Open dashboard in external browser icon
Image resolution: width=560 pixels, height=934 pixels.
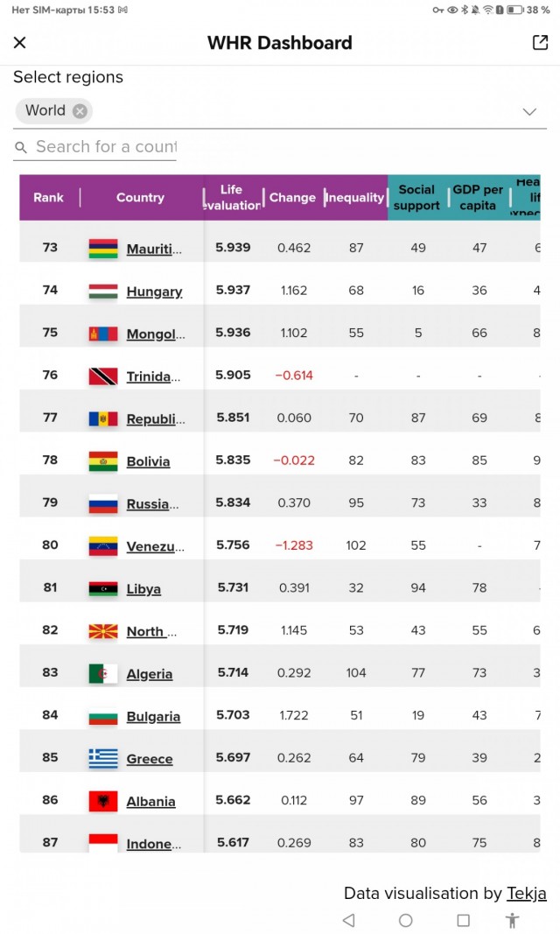click(x=540, y=43)
